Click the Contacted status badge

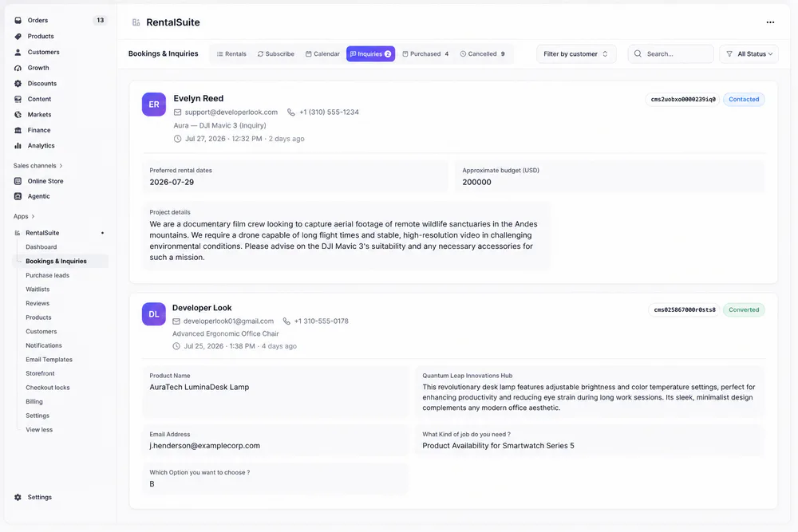click(x=744, y=99)
